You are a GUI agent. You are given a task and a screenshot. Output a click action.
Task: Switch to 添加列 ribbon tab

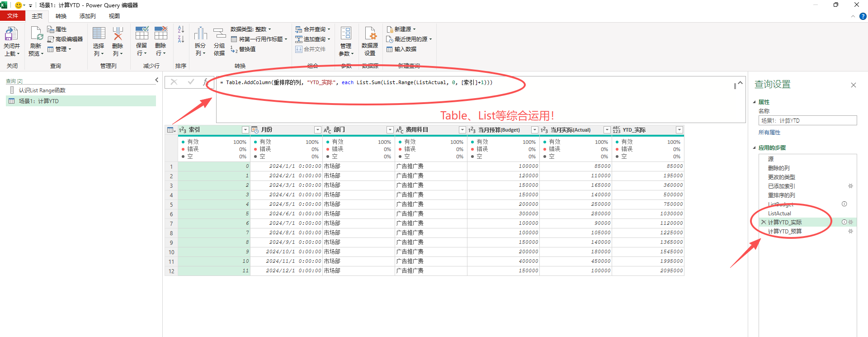pos(87,16)
